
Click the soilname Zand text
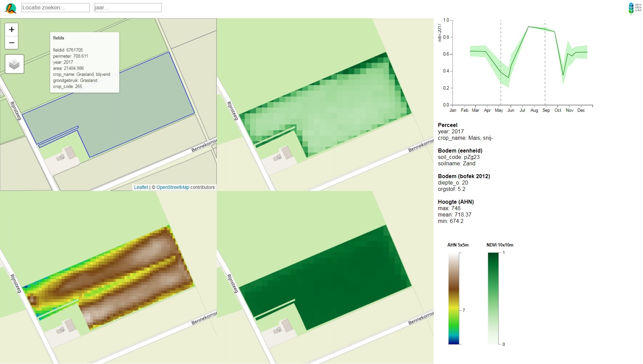(457, 163)
